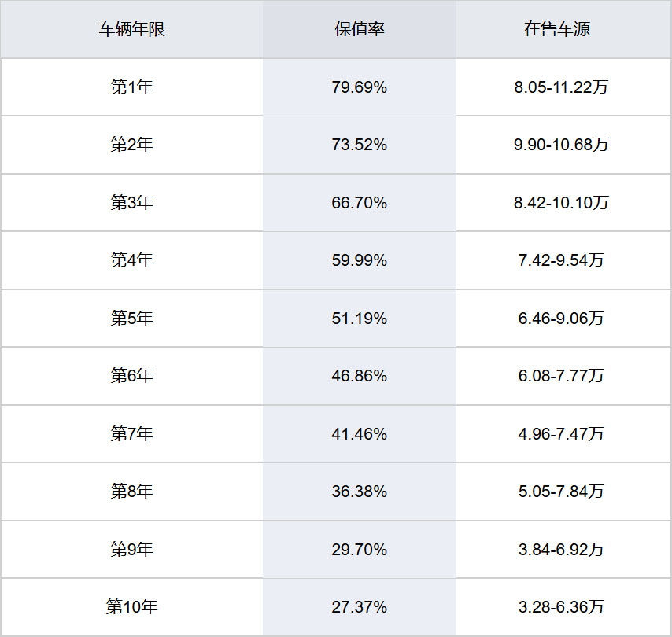Image resolution: width=672 pixels, height=637 pixels.
Task: Click the 第3年 row label
Action: pyautogui.click(x=131, y=203)
